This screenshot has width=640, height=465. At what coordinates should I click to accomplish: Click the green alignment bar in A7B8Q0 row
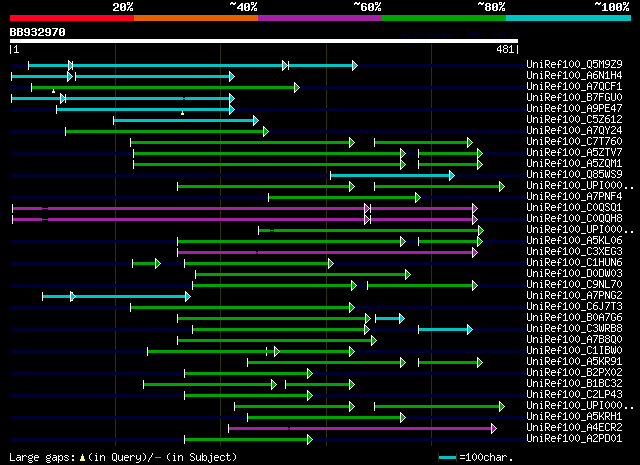[x=277, y=341]
